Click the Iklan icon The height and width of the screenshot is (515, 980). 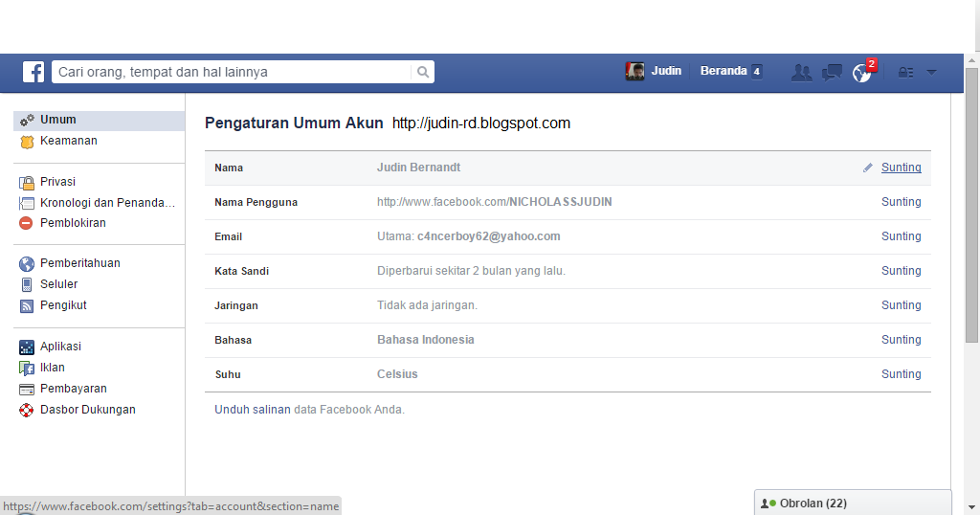pos(26,369)
